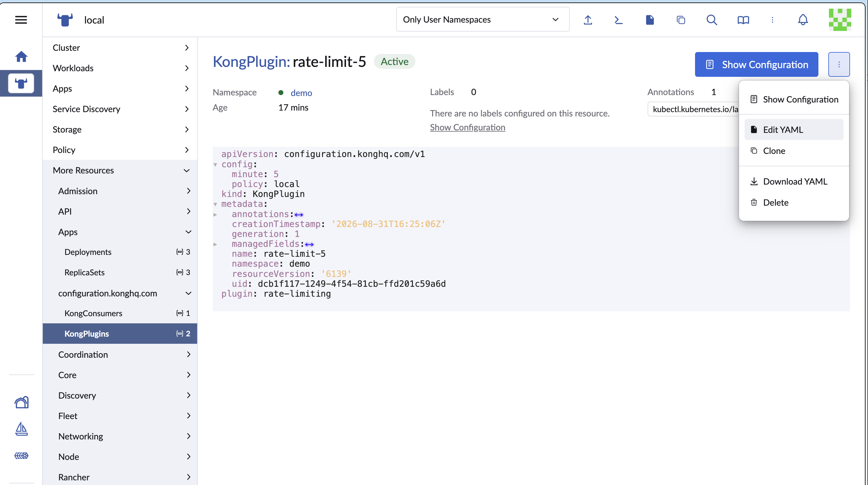Open Continuous Delivery sailboat icon
868x485 pixels.
[21, 429]
